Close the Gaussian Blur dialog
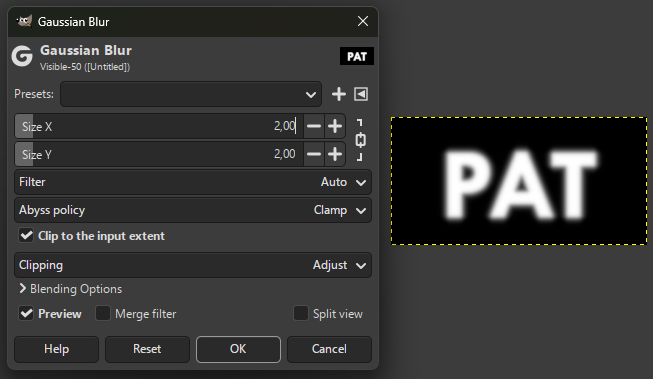Viewport: 653px width, 379px height. [363, 21]
